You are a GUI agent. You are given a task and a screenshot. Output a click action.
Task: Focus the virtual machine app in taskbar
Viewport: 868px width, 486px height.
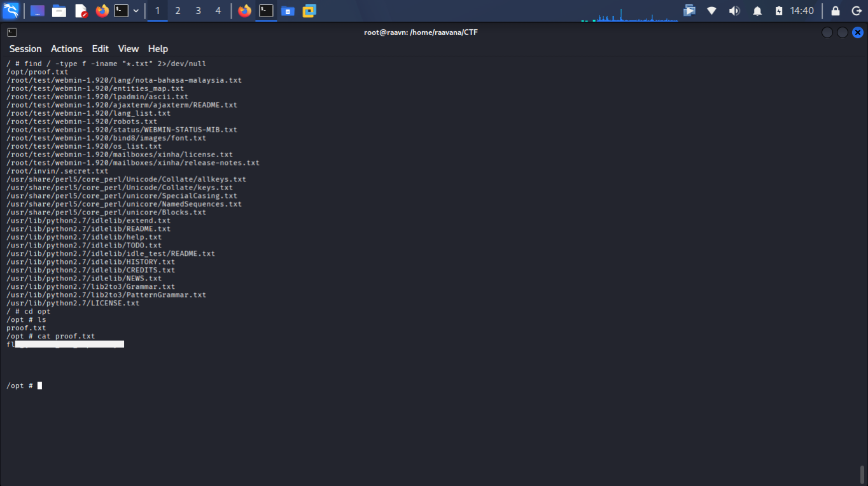click(x=309, y=11)
